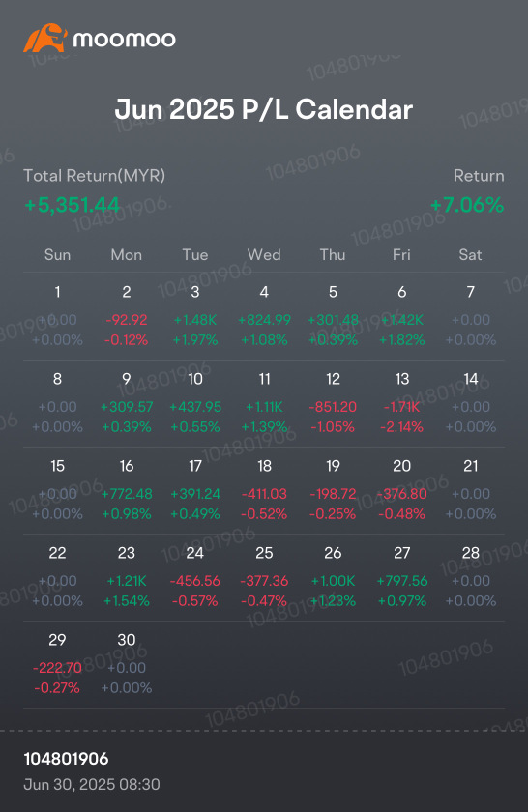Select June 23 day with +1.21K
Image resolution: width=528 pixels, height=812 pixels.
[x=127, y=577]
